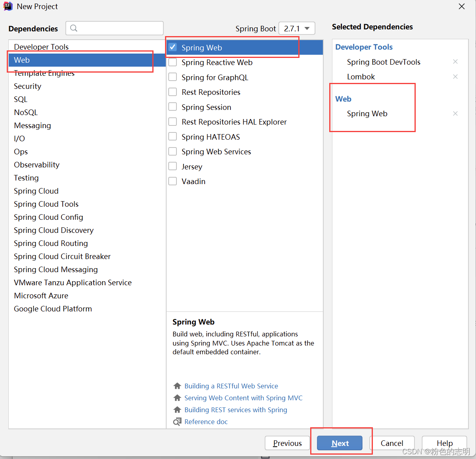Check the Jersey dependency box

click(173, 166)
